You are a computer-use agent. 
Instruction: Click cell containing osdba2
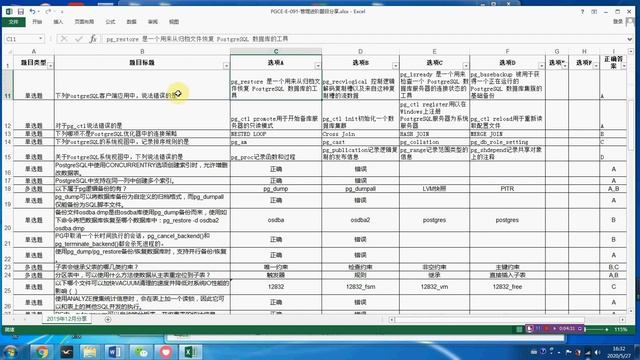[360, 220]
